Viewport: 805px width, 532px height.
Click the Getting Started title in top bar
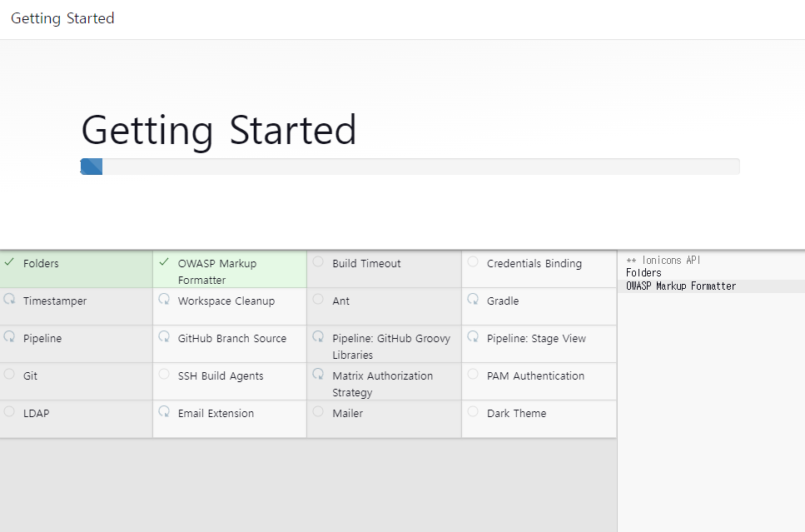pos(62,18)
